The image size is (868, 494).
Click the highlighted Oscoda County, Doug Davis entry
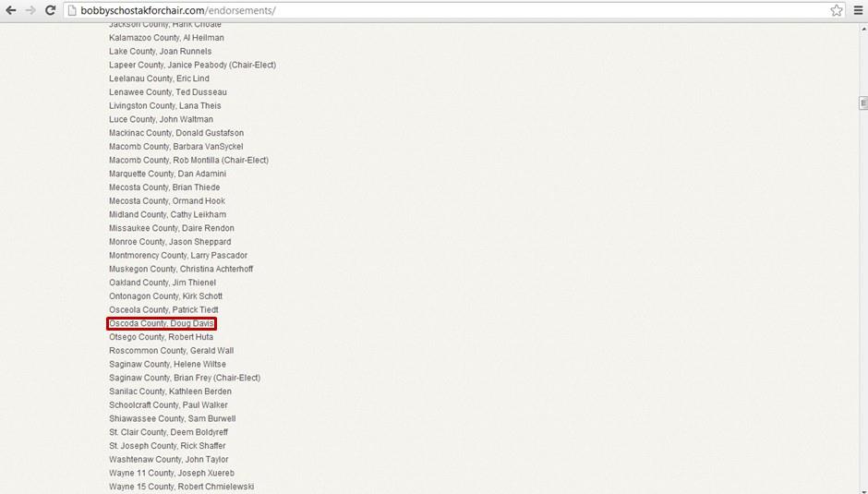[162, 323]
